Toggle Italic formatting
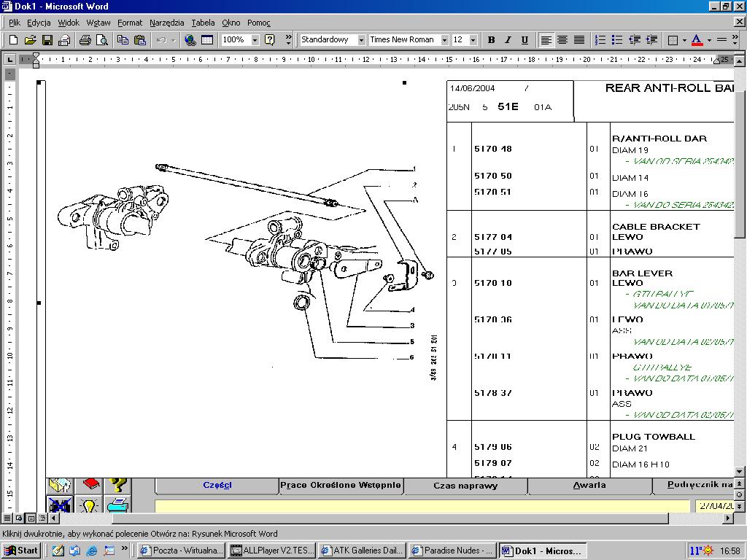The image size is (747, 560). coord(508,40)
